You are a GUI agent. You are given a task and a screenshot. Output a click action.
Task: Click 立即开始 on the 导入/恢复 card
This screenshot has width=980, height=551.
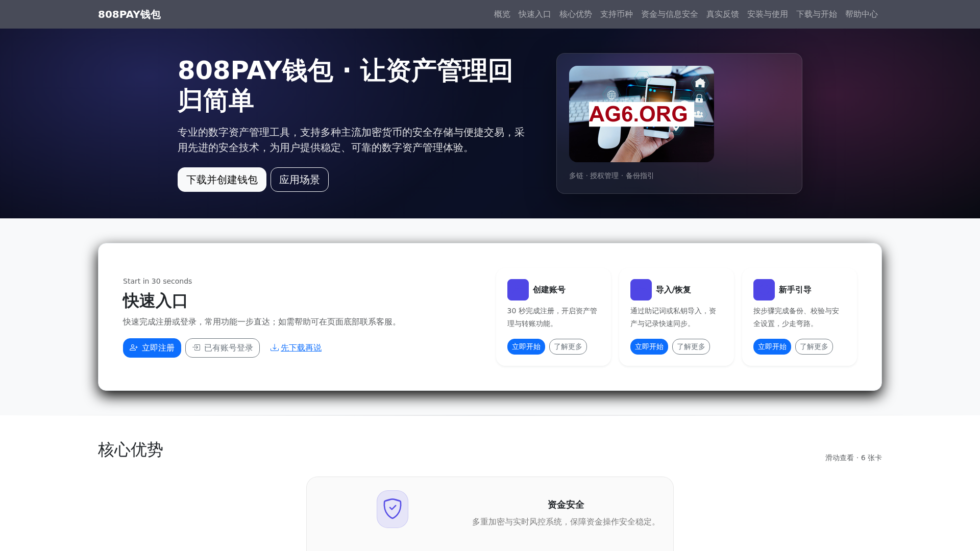pos(649,346)
